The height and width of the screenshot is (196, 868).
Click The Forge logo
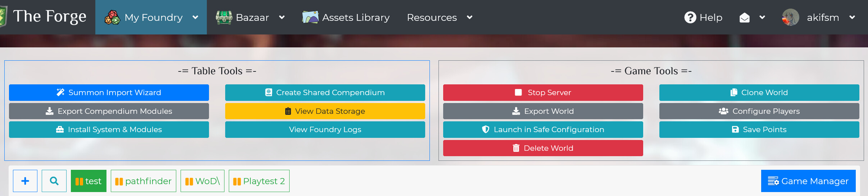coord(4,17)
